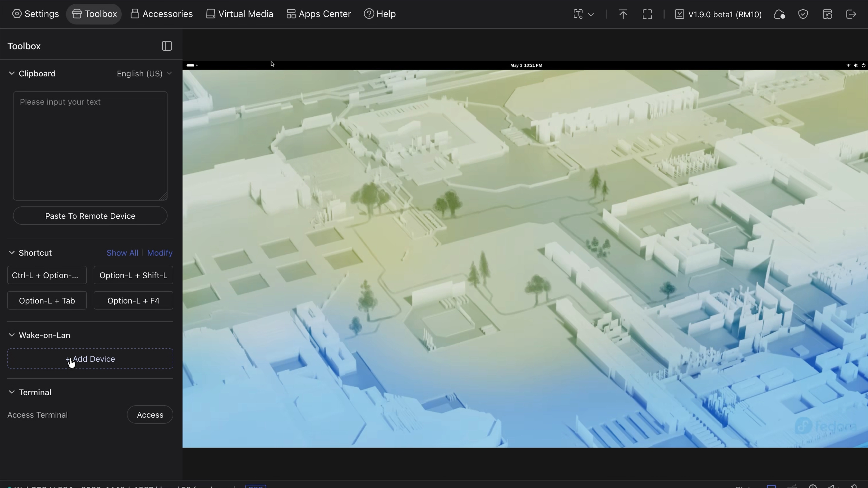The height and width of the screenshot is (488, 868).
Task: Open the Help menu
Action: 380,14
